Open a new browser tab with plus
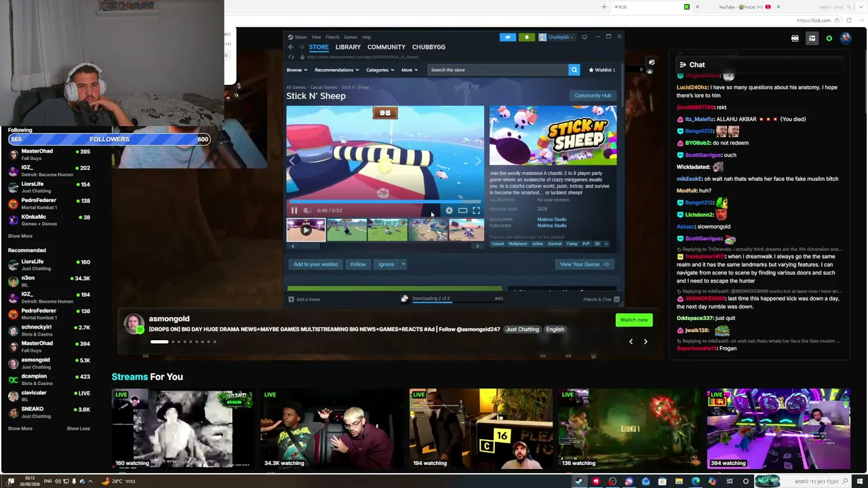This screenshot has width=868, height=488. pyautogui.click(x=604, y=7)
